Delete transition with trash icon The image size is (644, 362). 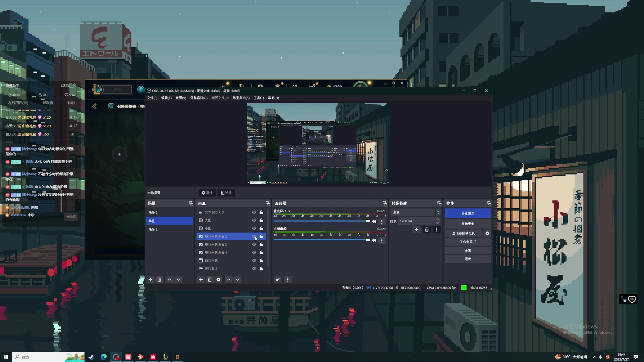pyautogui.click(x=427, y=230)
